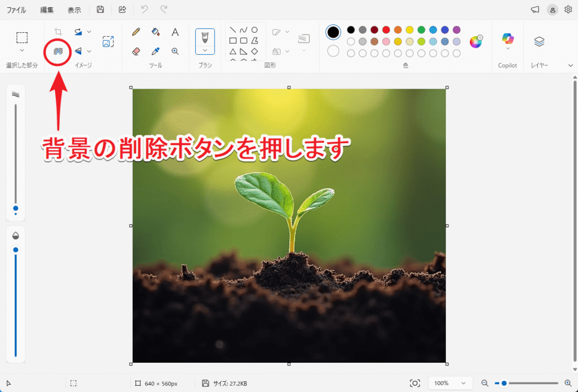The width and height of the screenshot is (578, 392).
Task: Click the zoom out magnifier
Action: pyautogui.click(x=485, y=383)
